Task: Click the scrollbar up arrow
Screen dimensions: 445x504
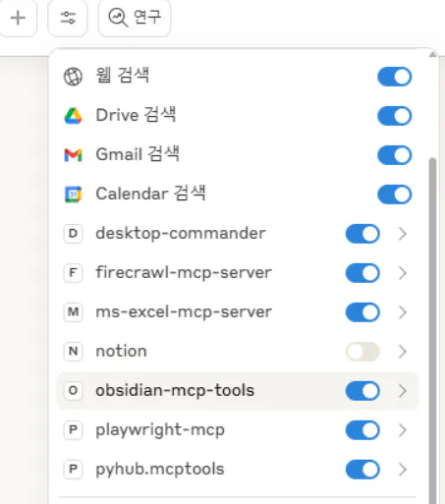Action: click(x=432, y=54)
